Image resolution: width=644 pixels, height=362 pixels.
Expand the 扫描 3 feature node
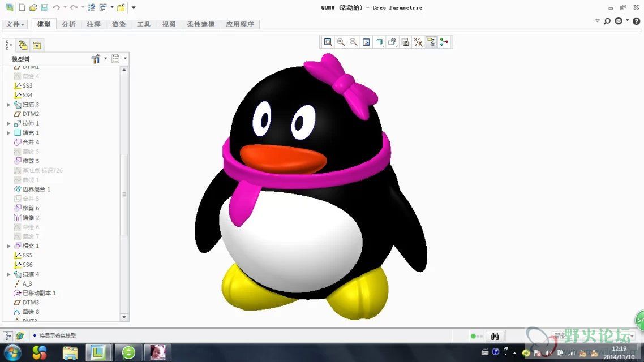(8, 105)
